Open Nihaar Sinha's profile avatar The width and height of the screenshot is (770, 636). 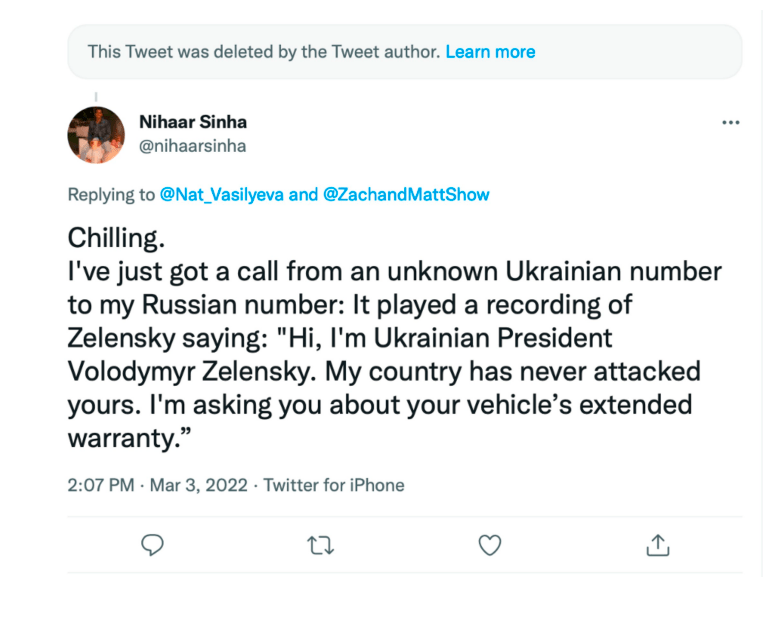96,135
